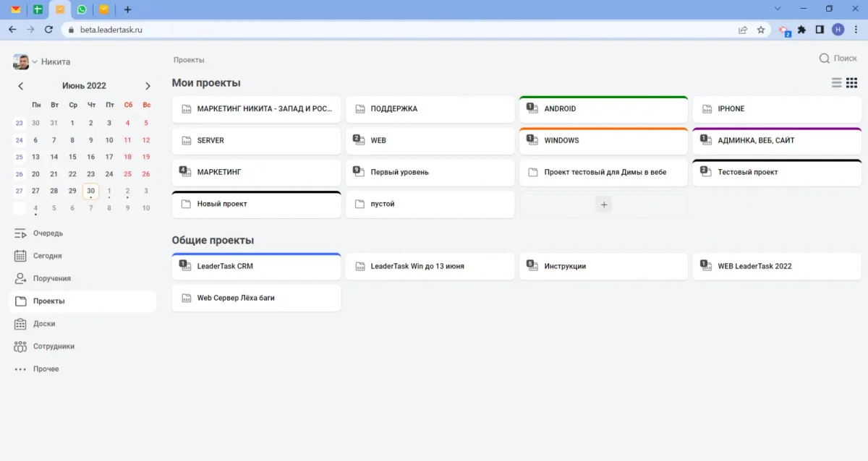Bookmark this page with star icon
Viewport: 868px width, 461px height.
coord(761,30)
